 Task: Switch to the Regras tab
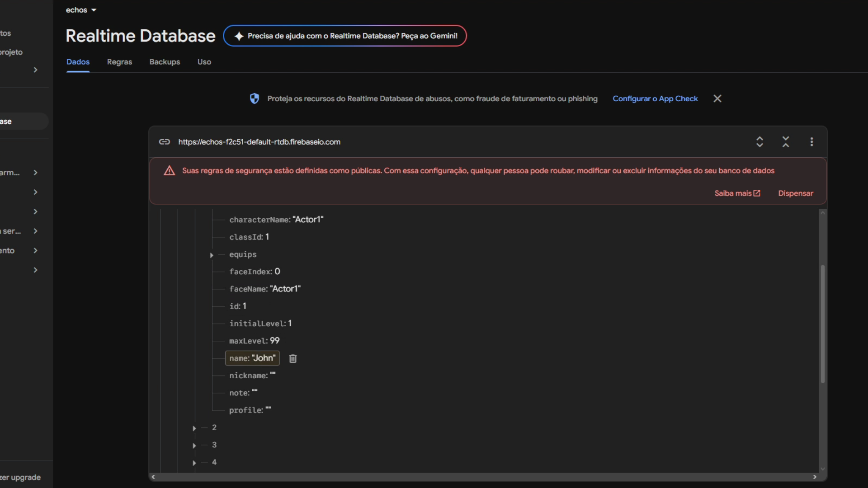click(x=119, y=62)
